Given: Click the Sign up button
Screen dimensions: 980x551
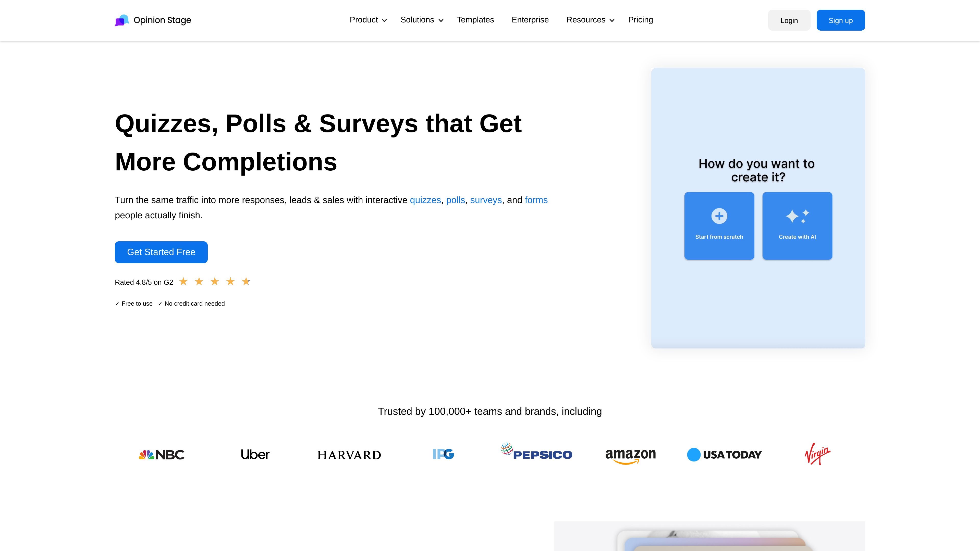Looking at the screenshot, I should pos(840,20).
